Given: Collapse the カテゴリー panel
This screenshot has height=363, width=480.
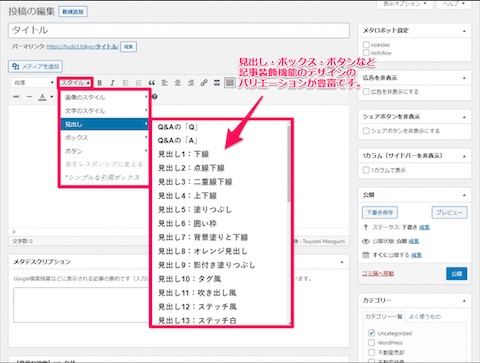Looking at the screenshot, I should click(464, 301).
